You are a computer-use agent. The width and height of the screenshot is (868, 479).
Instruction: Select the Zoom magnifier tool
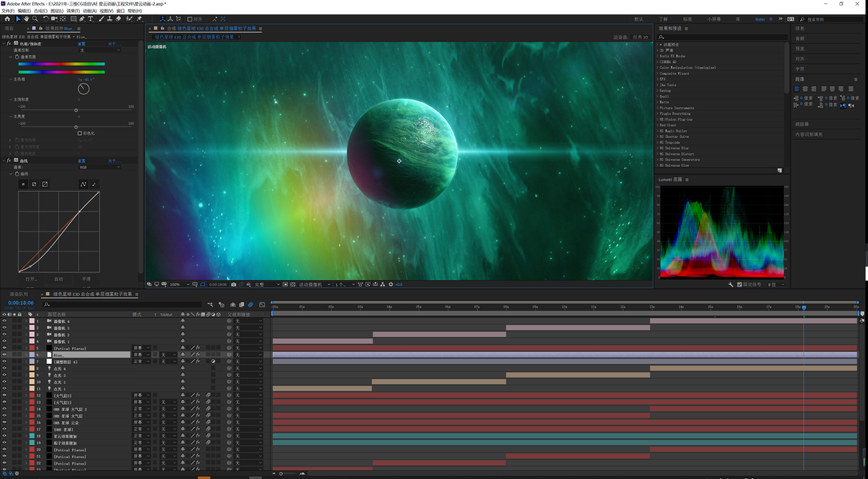(35, 19)
